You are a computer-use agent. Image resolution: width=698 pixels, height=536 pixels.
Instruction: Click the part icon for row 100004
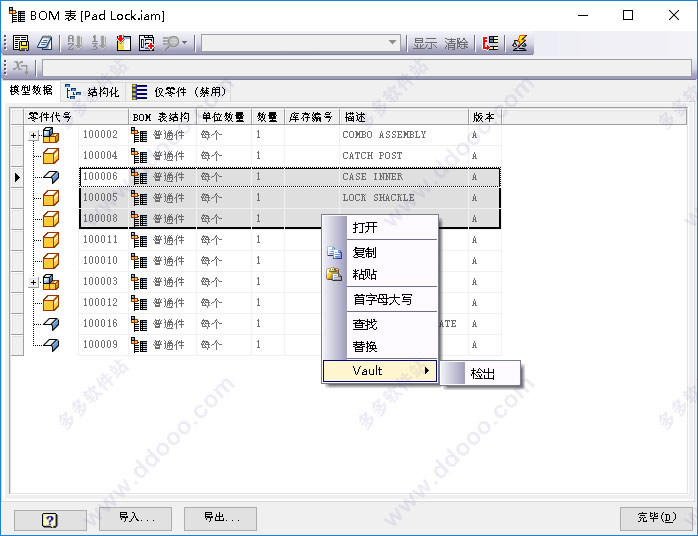click(x=51, y=156)
